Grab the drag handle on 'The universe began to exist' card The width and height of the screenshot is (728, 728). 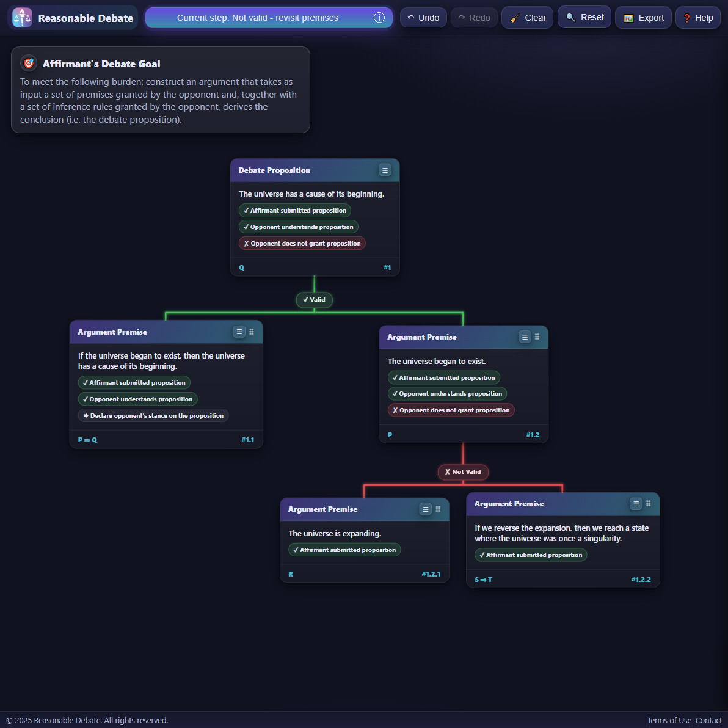(537, 337)
